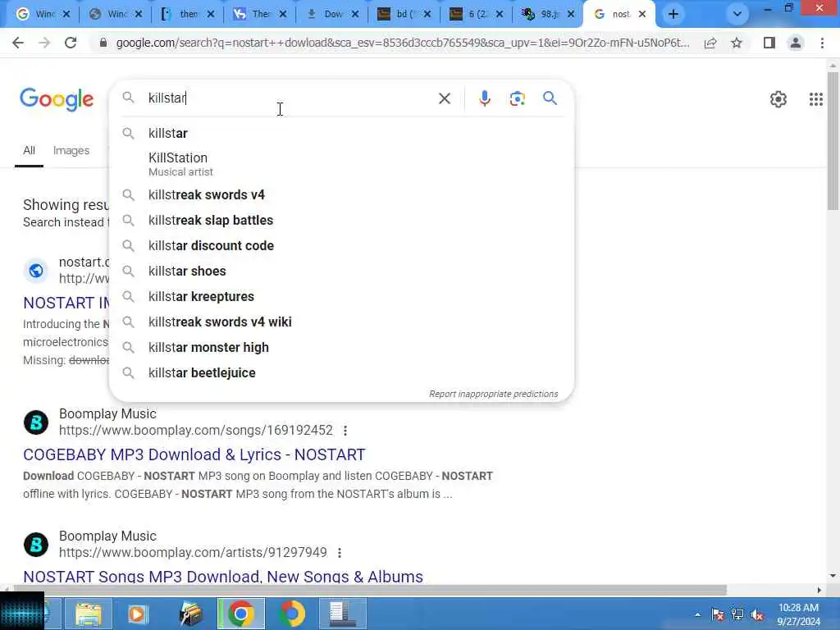
Task: Switch to the '98.j' browser tab
Action: pyautogui.click(x=548, y=15)
